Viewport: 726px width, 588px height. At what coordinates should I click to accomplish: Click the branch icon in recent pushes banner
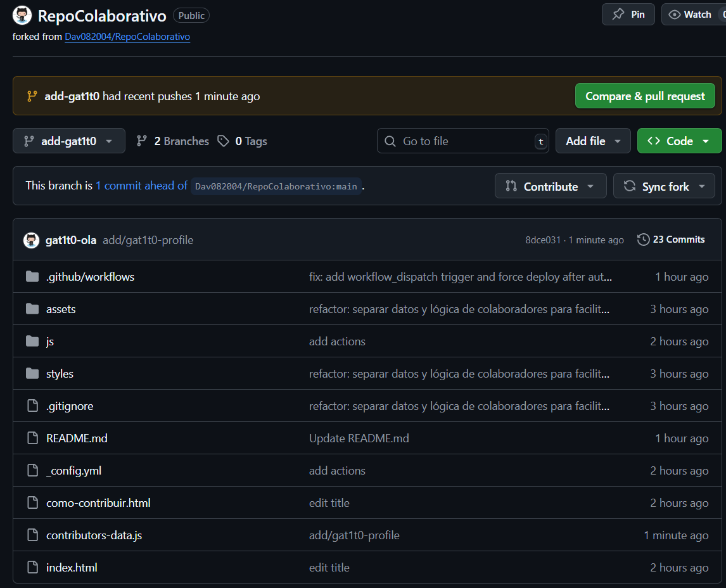click(x=32, y=96)
